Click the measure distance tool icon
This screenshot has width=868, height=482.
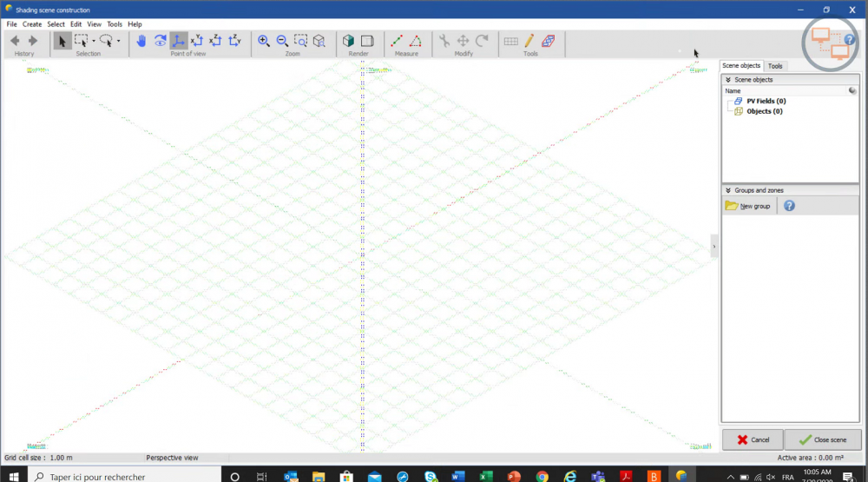[397, 41]
